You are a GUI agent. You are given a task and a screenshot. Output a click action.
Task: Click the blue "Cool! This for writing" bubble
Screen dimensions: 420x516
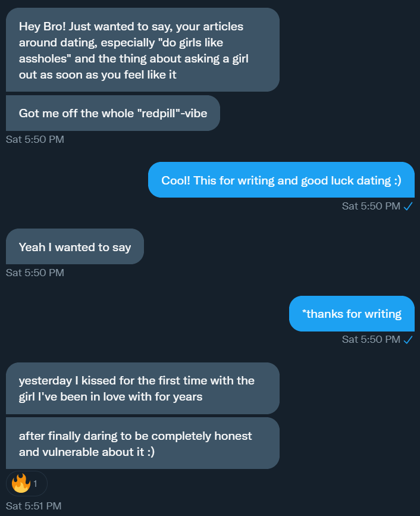point(281,180)
